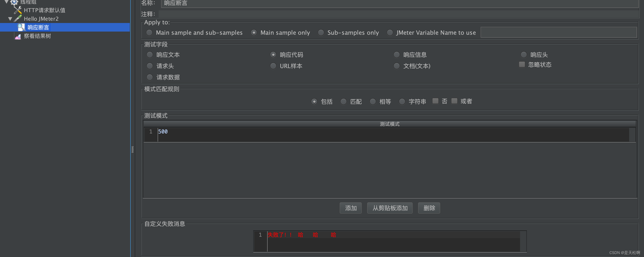Click the 500 pattern row
Screen dimensions: 644x257
click(390, 135)
